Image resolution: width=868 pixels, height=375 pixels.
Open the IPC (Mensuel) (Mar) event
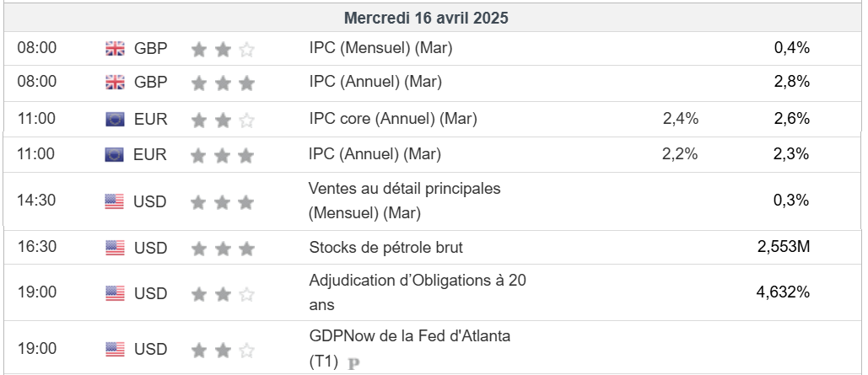click(380, 49)
